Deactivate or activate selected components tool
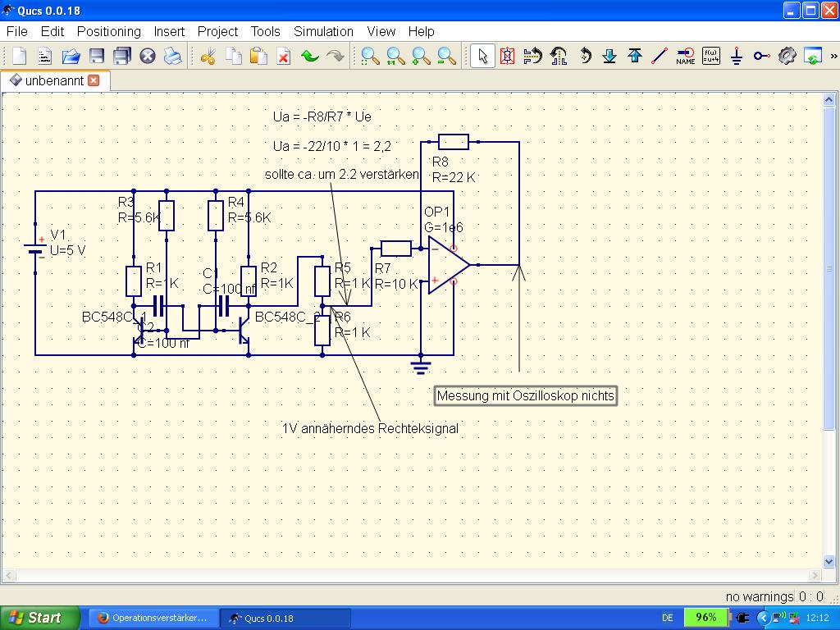This screenshot has width=840, height=630. 507,56
